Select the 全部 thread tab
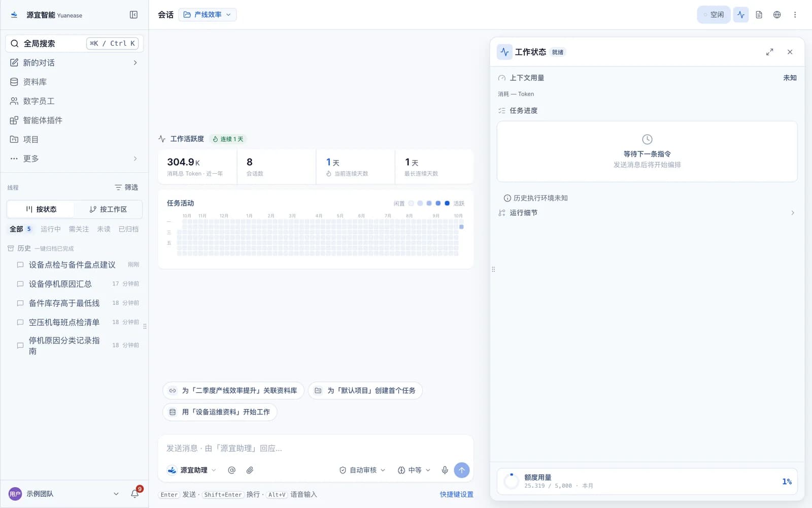Screen dimensions: 812x508 (x=21, y=229)
